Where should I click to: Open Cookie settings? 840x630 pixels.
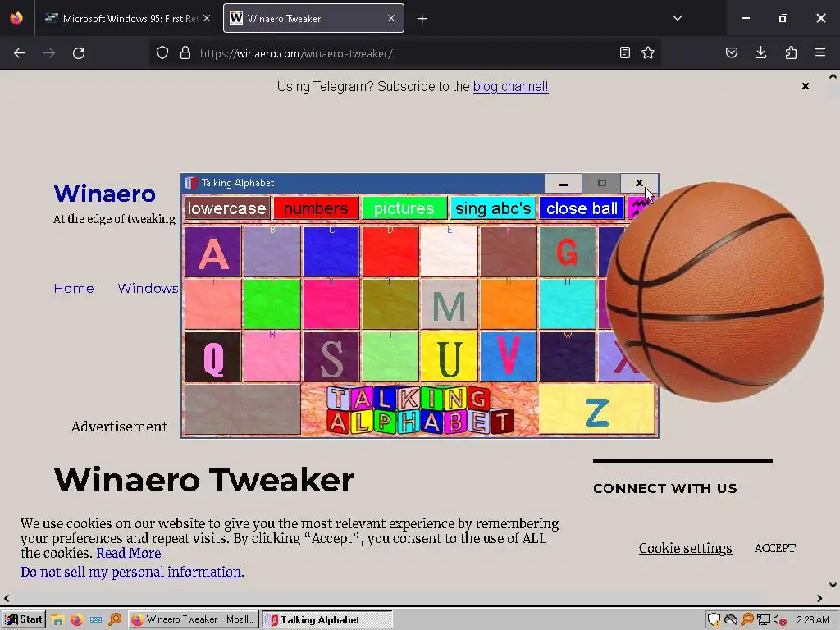[685, 548]
